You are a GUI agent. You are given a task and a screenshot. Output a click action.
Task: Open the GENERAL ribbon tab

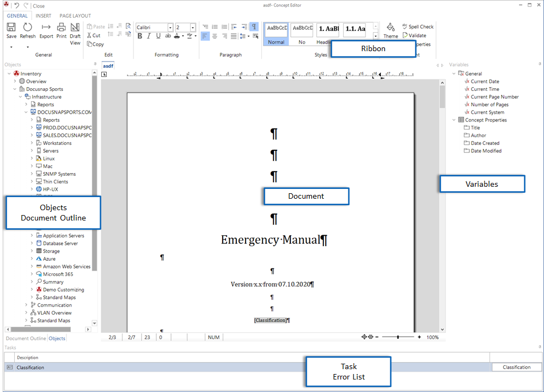click(x=17, y=16)
